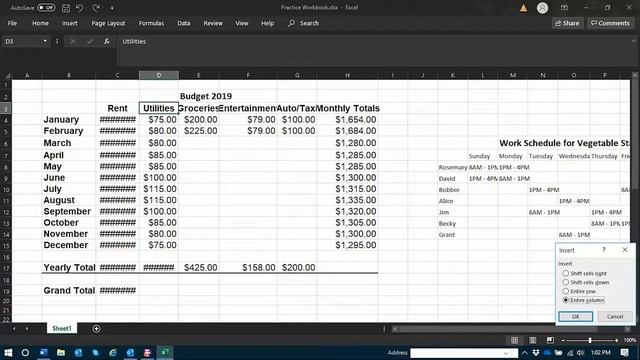Image resolution: width=640 pixels, height=360 pixels.
Task: Switch to the Insert ribbon tab
Action: pyautogui.click(x=70, y=23)
